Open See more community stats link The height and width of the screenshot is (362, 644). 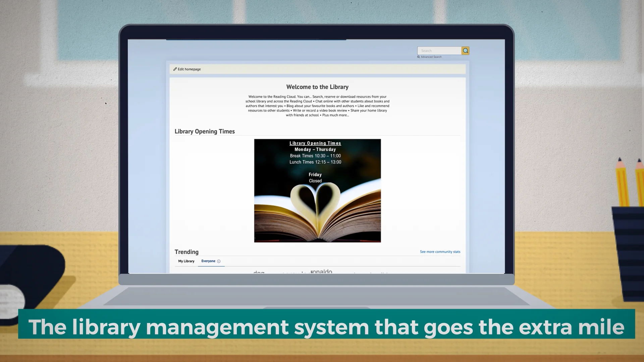pos(440,252)
